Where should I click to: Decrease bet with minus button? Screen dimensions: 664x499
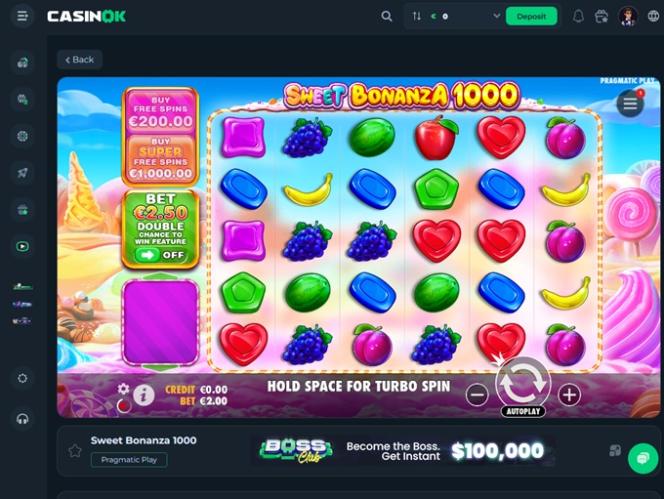click(477, 395)
